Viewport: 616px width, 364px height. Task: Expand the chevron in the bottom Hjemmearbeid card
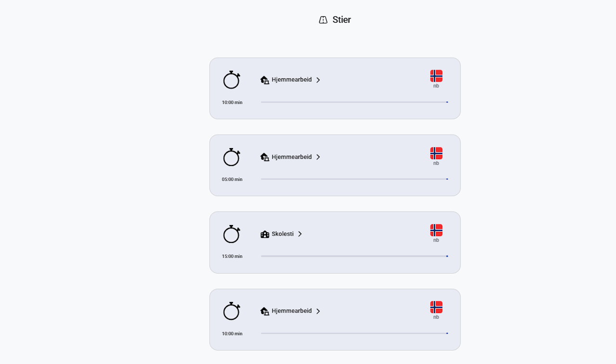(x=318, y=311)
